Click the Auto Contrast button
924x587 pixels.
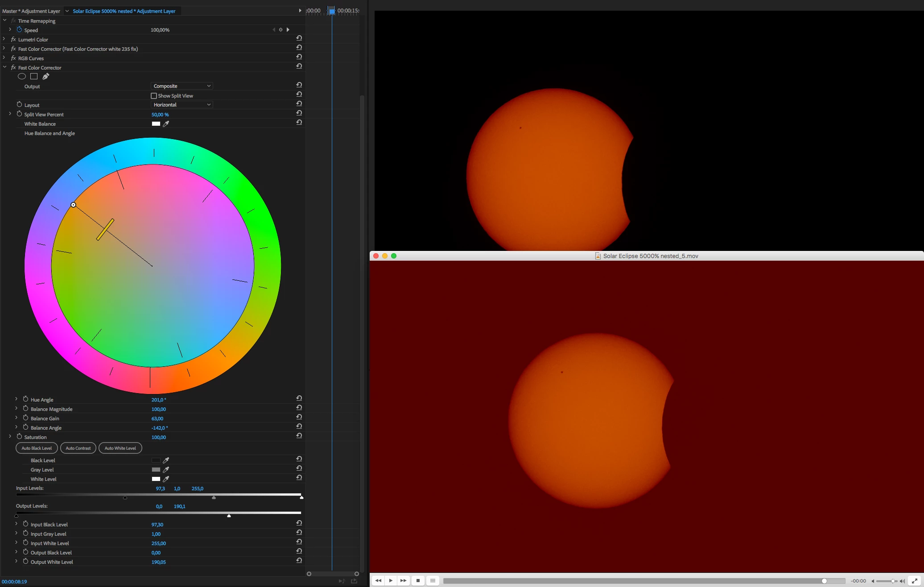coord(78,448)
